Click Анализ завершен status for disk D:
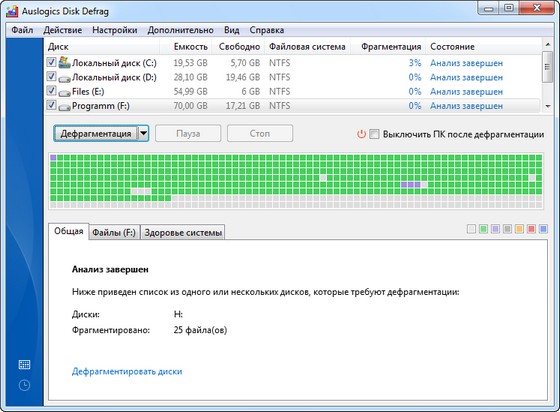Screen dimensions: 560x412 click(x=466, y=77)
